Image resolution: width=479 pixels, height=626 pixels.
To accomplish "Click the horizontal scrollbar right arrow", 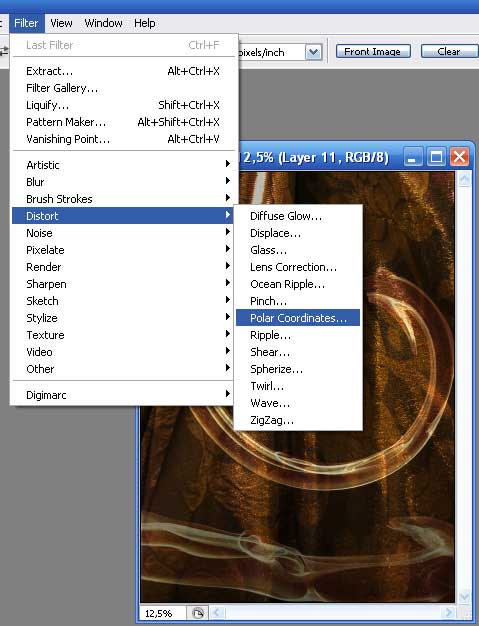I will [449, 613].
